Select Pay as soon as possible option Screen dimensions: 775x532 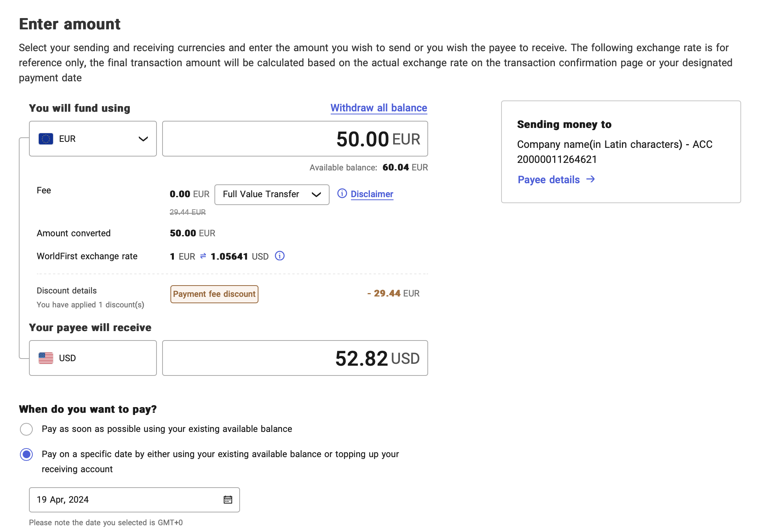pos(26,429)
